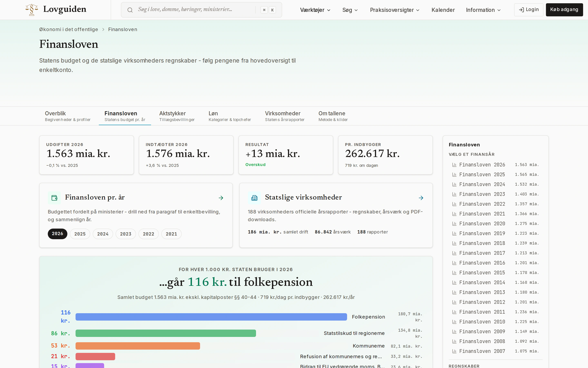Image resolution: width=588 pixels, height=368 pixels.
Task: Click the chart icon next to Finansloven 2013
Action: pyautogui.click(x=454, y=292)
